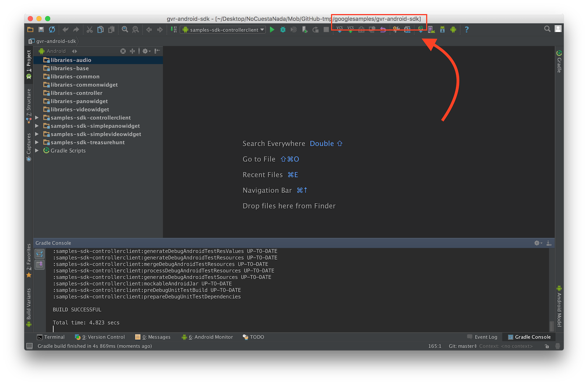This screenshot has width=588, height=385.
Task: Open the Android Model side tab
Action: pyautogui.click(x=559, y=306)
